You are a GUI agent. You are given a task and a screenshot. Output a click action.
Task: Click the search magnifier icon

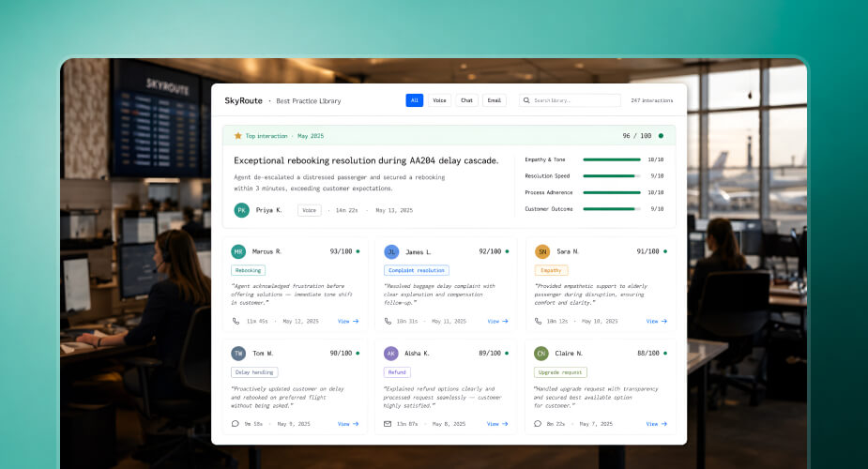526,100
